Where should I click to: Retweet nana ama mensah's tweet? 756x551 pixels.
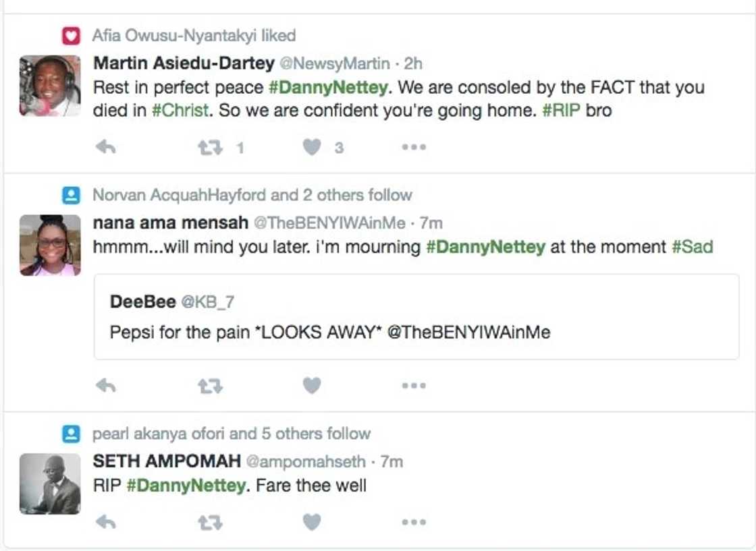pos(210,385)
